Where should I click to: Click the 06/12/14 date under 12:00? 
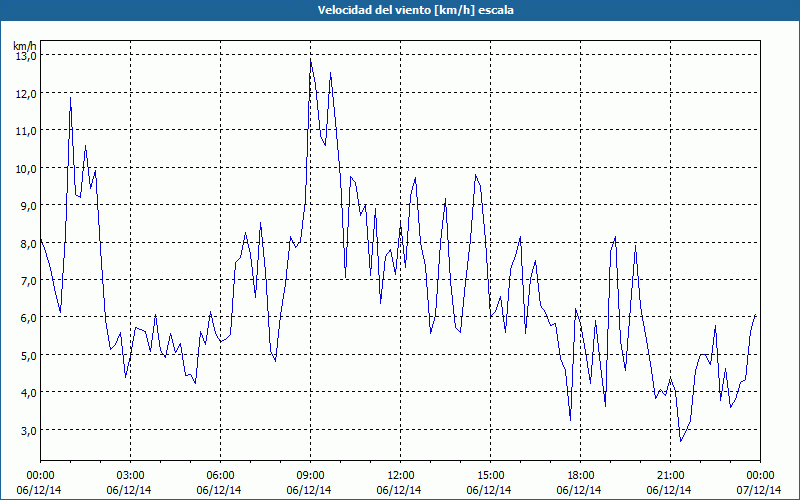(x=399, y=490)
